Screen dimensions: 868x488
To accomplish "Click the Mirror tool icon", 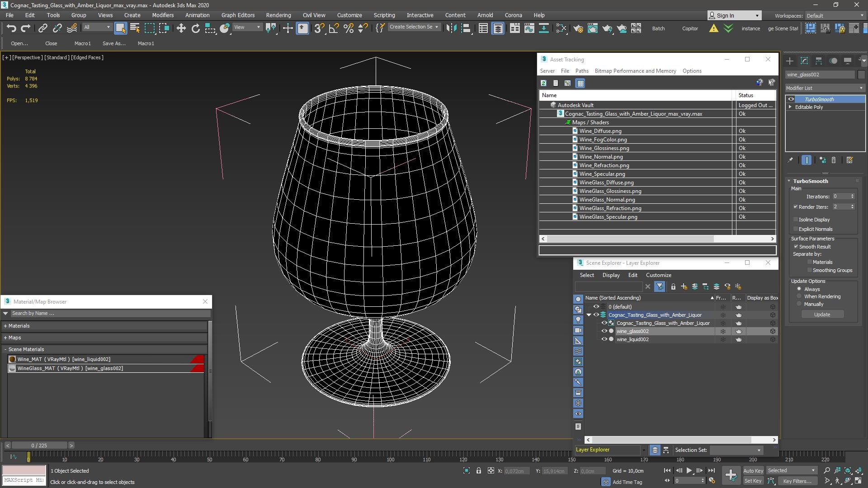I will tap(451, 28).
